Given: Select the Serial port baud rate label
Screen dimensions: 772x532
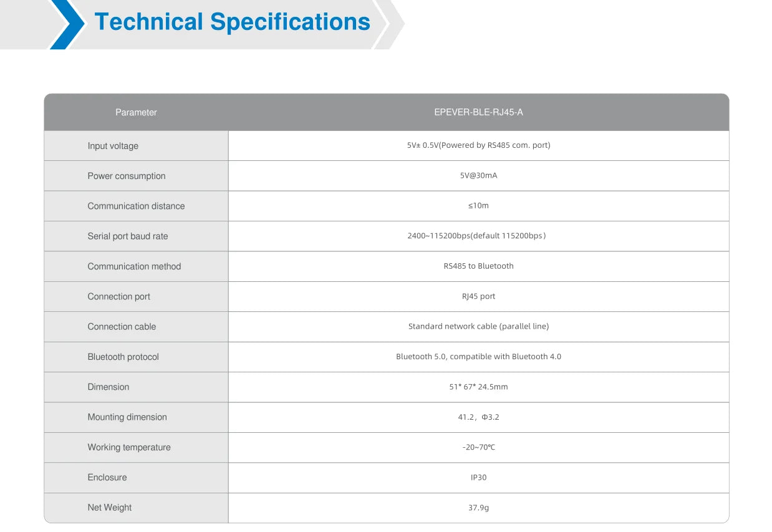Looking at the screenshot, I should [127, 236].
